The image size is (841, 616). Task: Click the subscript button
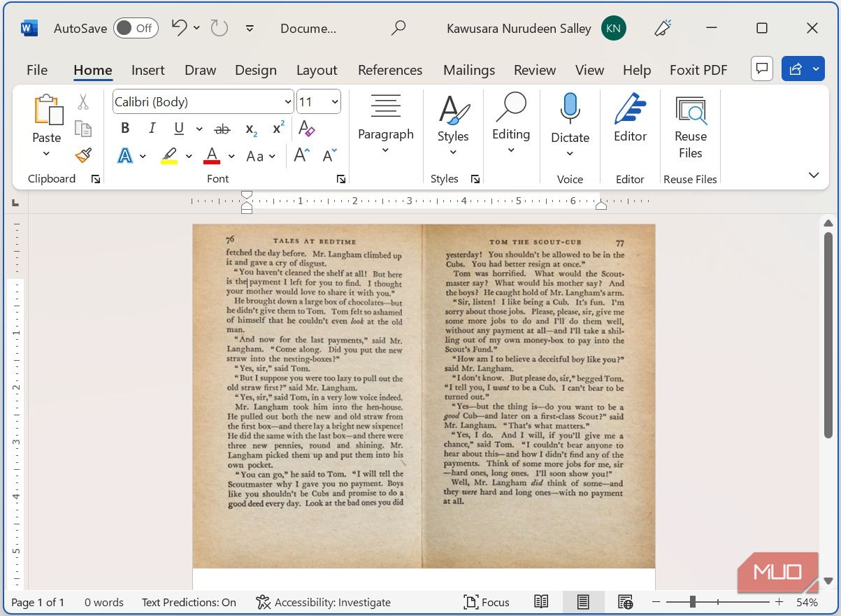[251, 129]
